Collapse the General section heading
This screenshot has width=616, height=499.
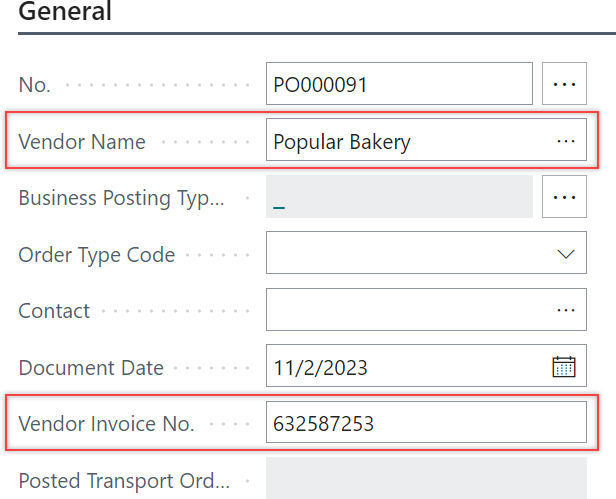point(66,13)
